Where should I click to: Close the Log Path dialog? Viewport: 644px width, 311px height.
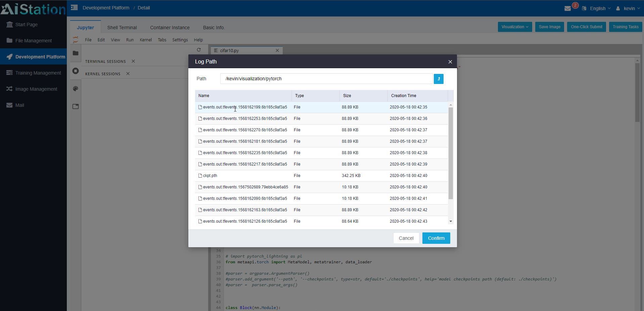(450, 62)
